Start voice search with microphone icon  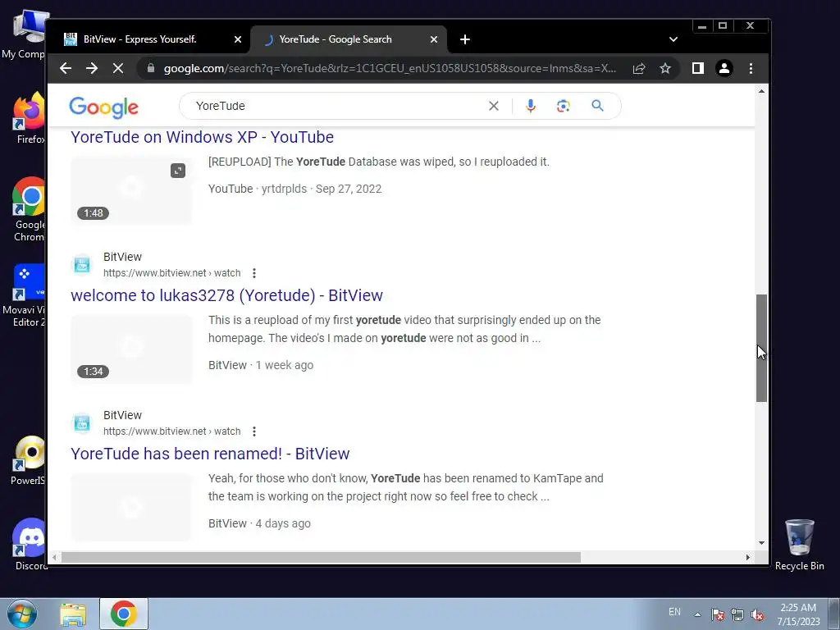coord(531,106)
